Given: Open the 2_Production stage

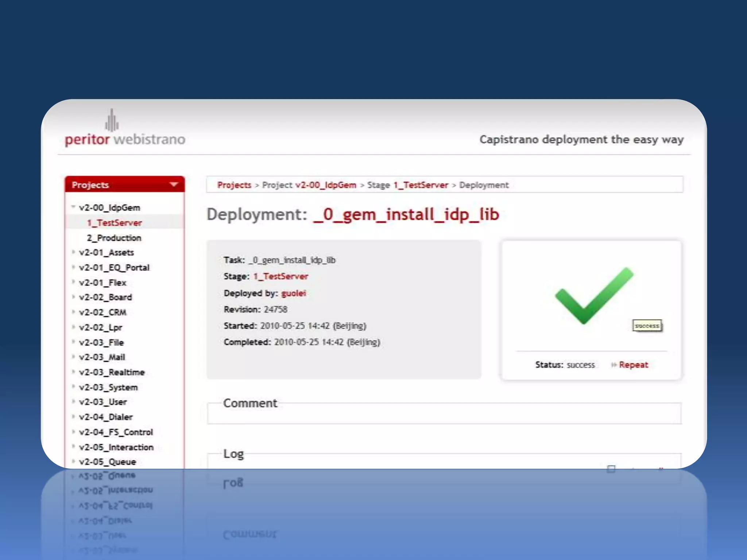Looking at the screenshot, I should 114,238.
